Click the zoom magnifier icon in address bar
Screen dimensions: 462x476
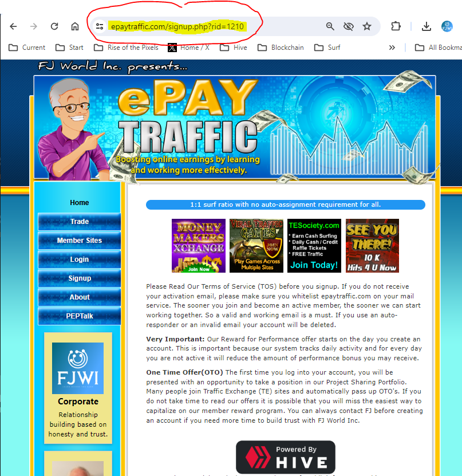(330, 26)
